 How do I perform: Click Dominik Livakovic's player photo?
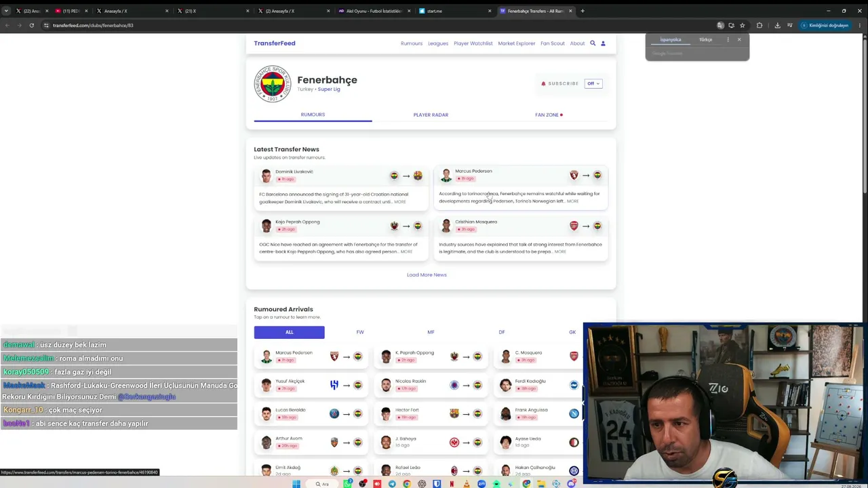point(266,176)
